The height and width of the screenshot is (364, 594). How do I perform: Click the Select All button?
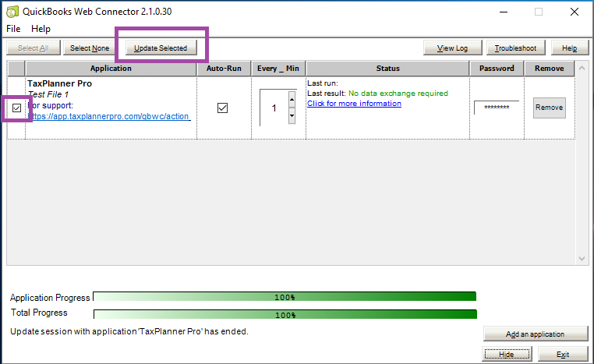(x=34, y=48)
